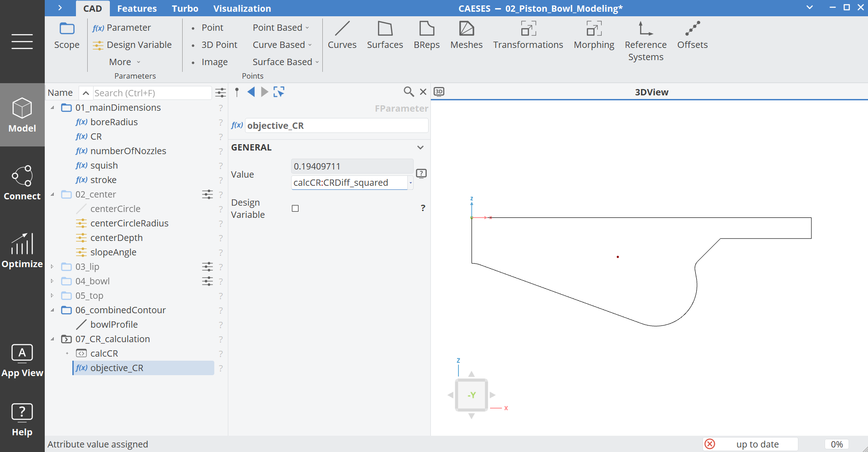Open the Connect workspace
This screenshot has height=452, width=868.
(22, 183)
